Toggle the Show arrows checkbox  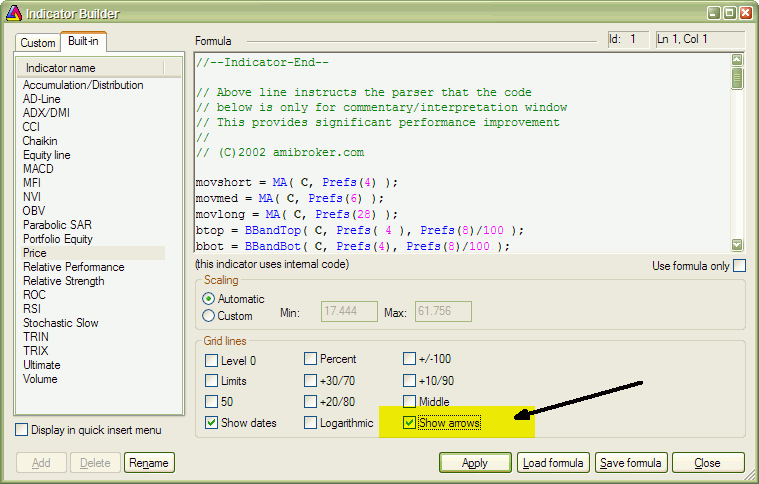tap(410, 423)
